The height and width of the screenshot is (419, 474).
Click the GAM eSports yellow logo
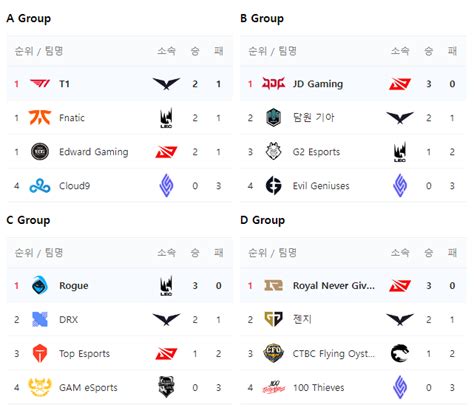(x=40, y=387)
